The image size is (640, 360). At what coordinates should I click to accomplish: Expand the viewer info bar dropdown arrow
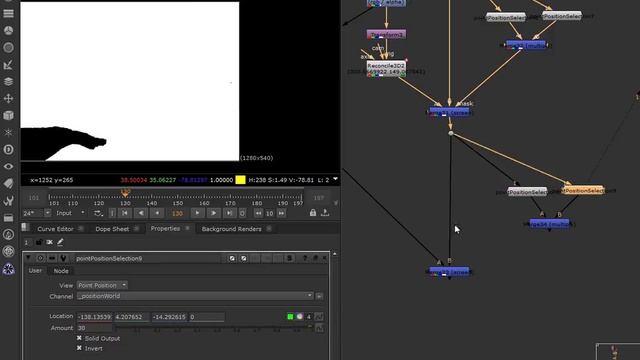[335, 179]
